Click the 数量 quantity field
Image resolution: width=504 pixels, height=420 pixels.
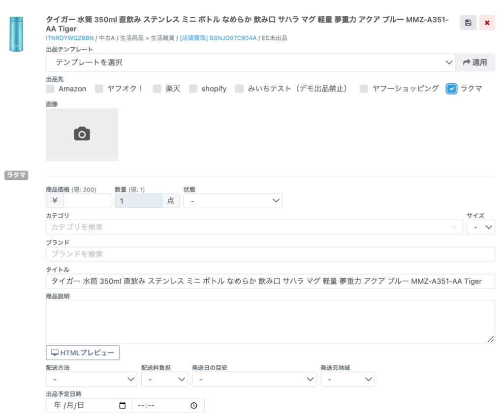[x=138, y=201]
